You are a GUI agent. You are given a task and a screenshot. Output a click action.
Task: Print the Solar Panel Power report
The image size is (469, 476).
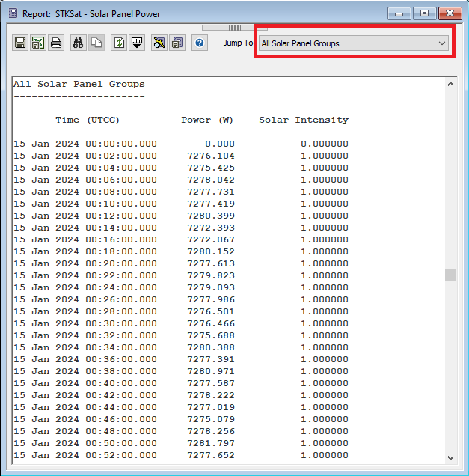[x=56, y=43]
